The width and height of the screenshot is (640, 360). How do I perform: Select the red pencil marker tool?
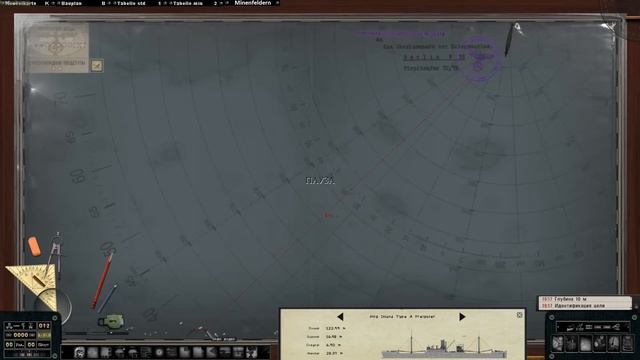click(x=102, y=280)
